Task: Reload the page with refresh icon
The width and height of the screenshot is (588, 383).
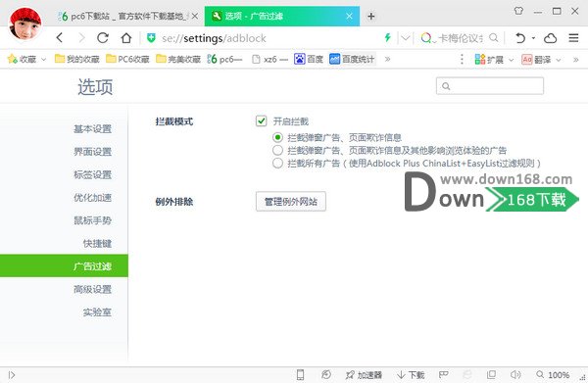Action: coord(103,38)
